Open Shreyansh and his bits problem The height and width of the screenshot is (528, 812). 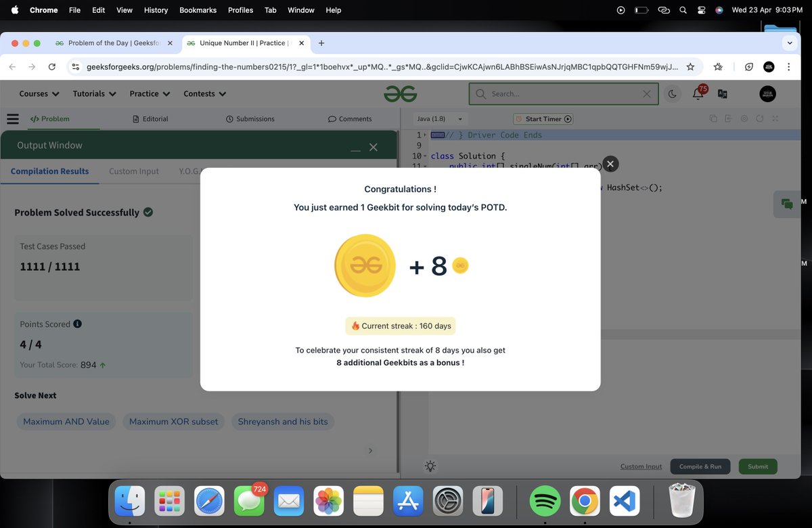coord(283,422)
